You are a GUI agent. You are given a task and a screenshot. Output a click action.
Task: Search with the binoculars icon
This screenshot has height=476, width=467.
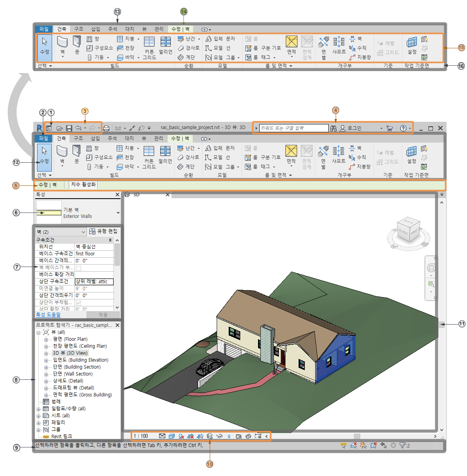(x=333, y=128)
